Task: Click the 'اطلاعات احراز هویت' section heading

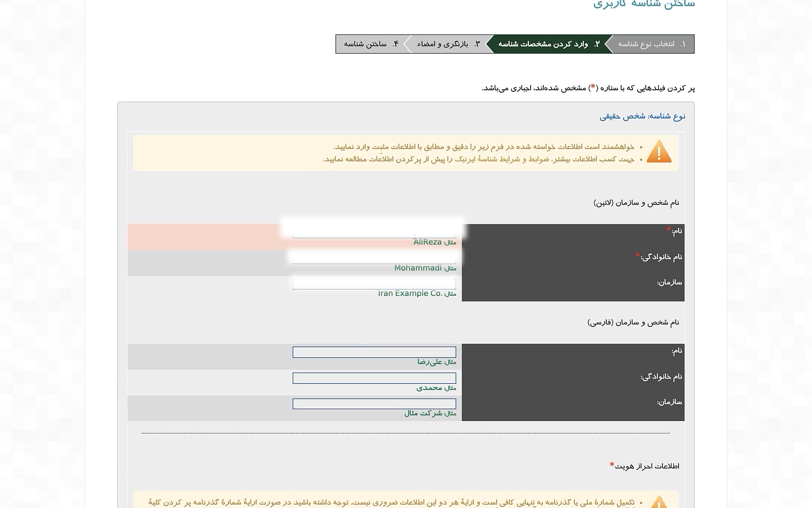Action: [x=646, y=466]
